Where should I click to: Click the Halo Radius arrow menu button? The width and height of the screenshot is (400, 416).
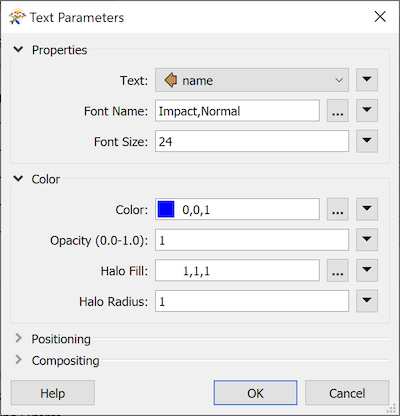point(367,301)
